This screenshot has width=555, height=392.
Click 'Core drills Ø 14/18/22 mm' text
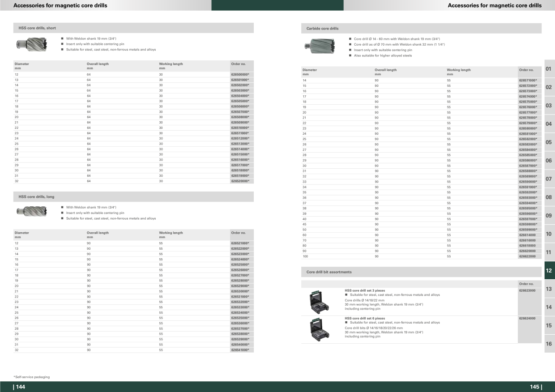363,300
